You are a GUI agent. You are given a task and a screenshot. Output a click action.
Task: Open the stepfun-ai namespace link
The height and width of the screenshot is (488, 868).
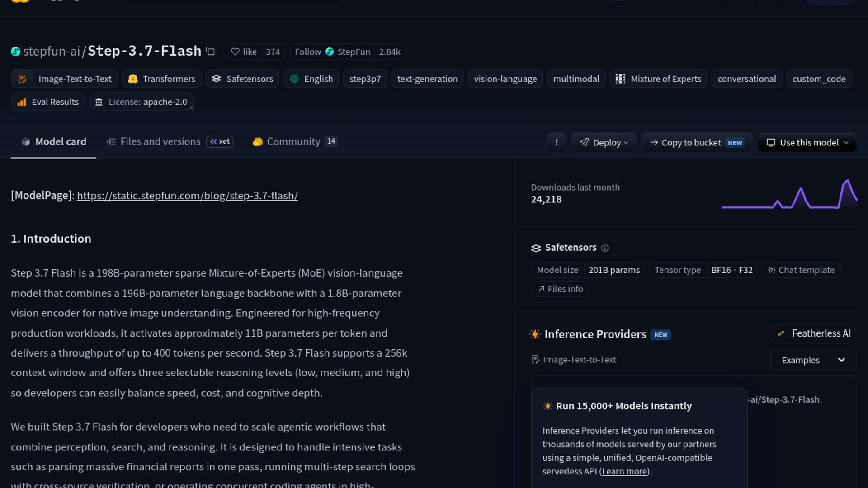51,51
